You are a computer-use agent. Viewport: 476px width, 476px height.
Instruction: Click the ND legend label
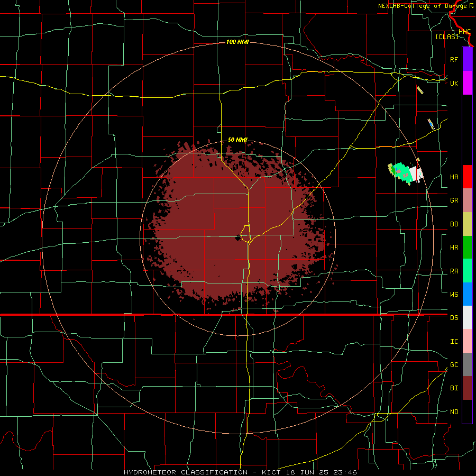[x=454, y=411]
